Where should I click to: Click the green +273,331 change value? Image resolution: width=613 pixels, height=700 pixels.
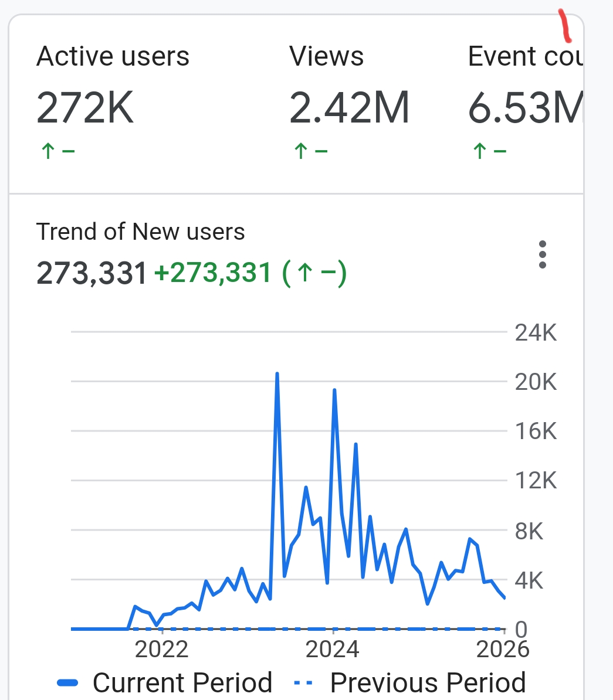[x=212, y=273]
